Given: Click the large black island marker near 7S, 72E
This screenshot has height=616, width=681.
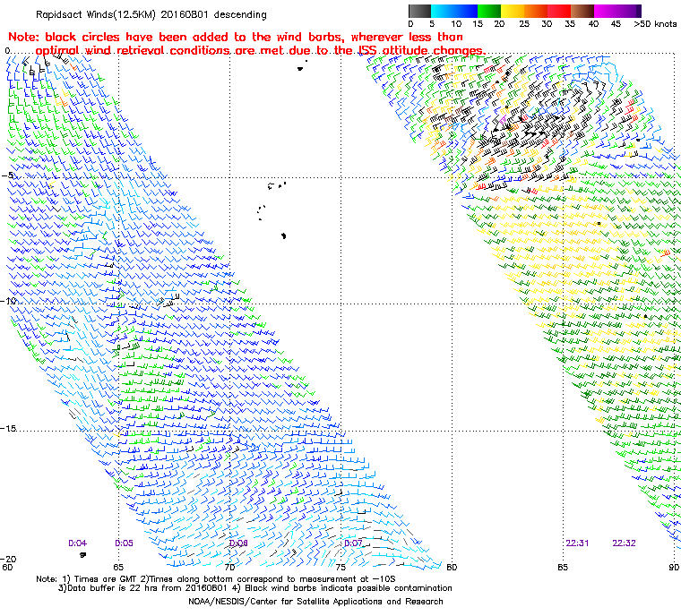Looking at the screenshot, I should pos(284,235).
